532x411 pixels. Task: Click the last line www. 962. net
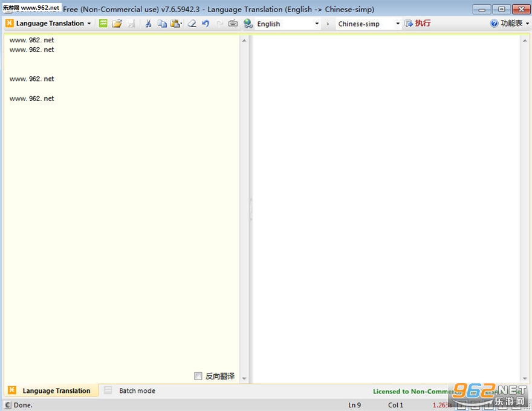[x=32, y=99]
